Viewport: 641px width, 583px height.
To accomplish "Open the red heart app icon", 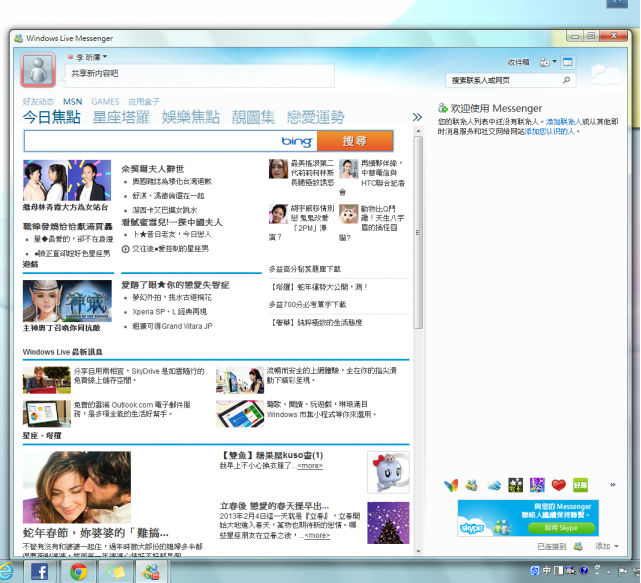I will pyautogui.click(x=558, y=485).
